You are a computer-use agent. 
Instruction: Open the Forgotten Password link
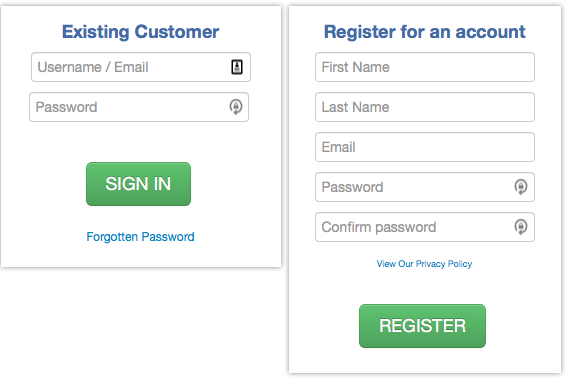pyautogui.click(x=140, y=237)
